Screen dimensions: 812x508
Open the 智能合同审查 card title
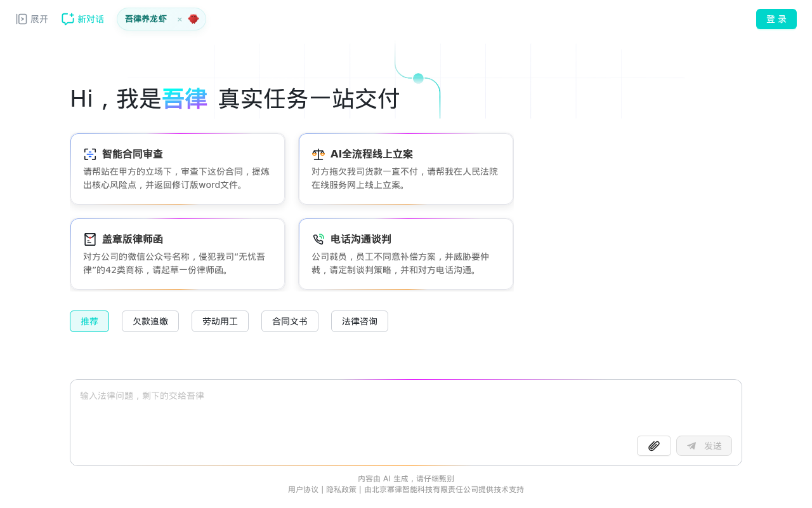point(133,154)
